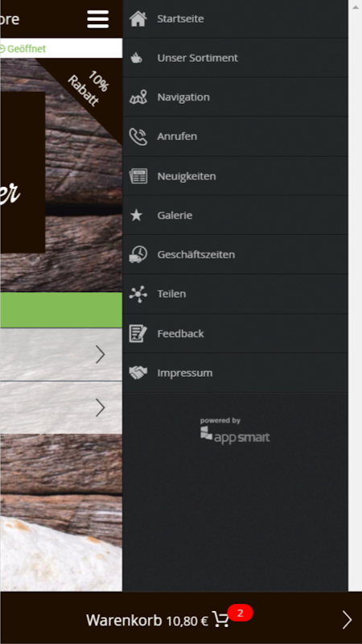
Task: Click the house icon for Startseite
Action: [x=138, y=19]
